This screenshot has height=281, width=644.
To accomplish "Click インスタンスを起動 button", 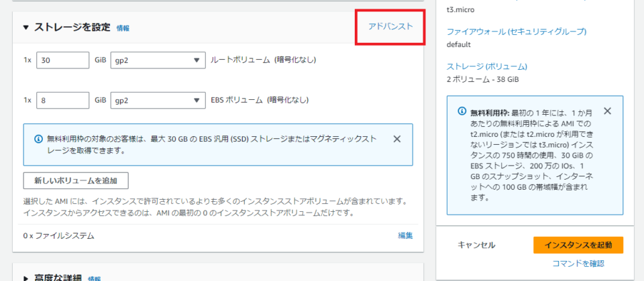I will pos(578,245).
